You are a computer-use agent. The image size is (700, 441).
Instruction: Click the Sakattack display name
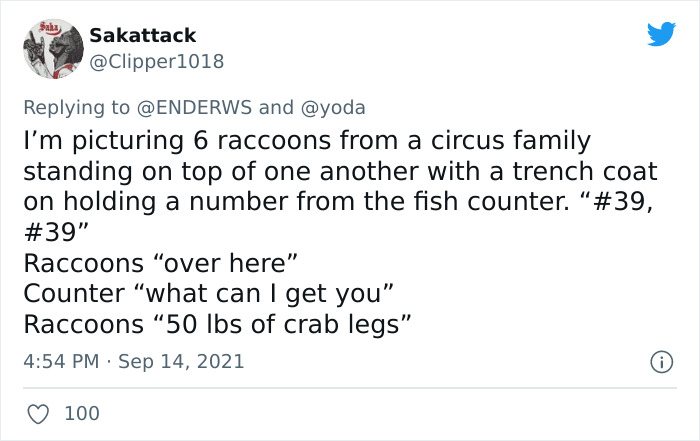[142, 35]
